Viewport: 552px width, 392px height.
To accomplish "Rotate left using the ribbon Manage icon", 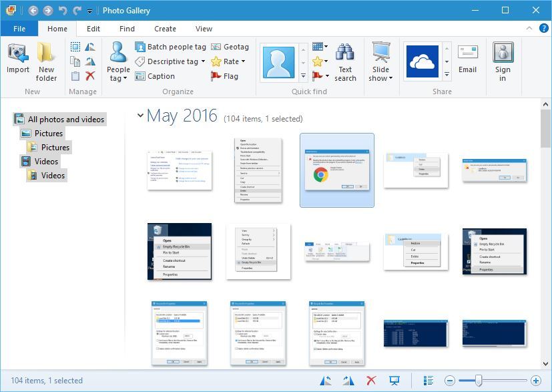I will [90, 47].
